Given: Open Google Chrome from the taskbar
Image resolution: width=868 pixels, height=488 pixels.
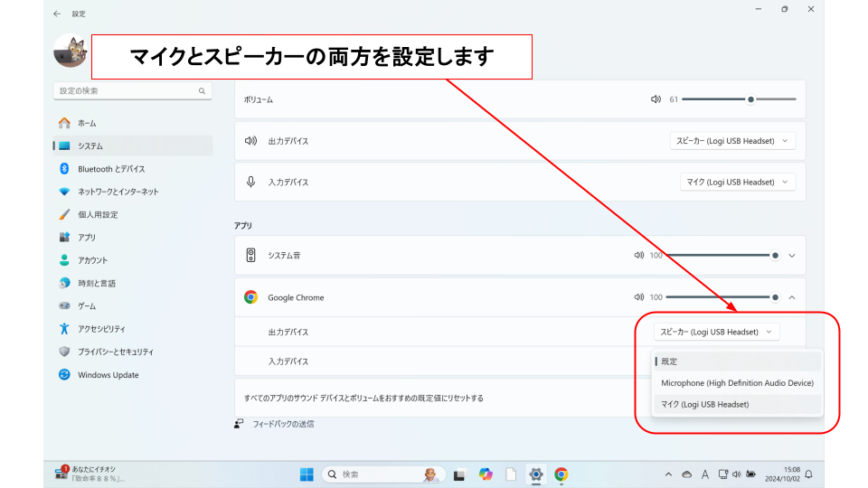Looking at the screenshot, I should [x=561, y=474].
